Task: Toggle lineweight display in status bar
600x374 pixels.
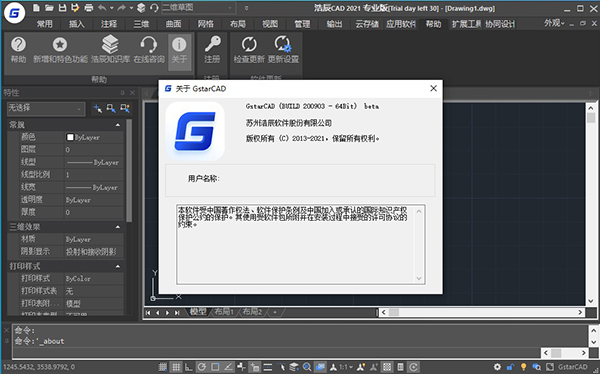Action: coord(267,367)
